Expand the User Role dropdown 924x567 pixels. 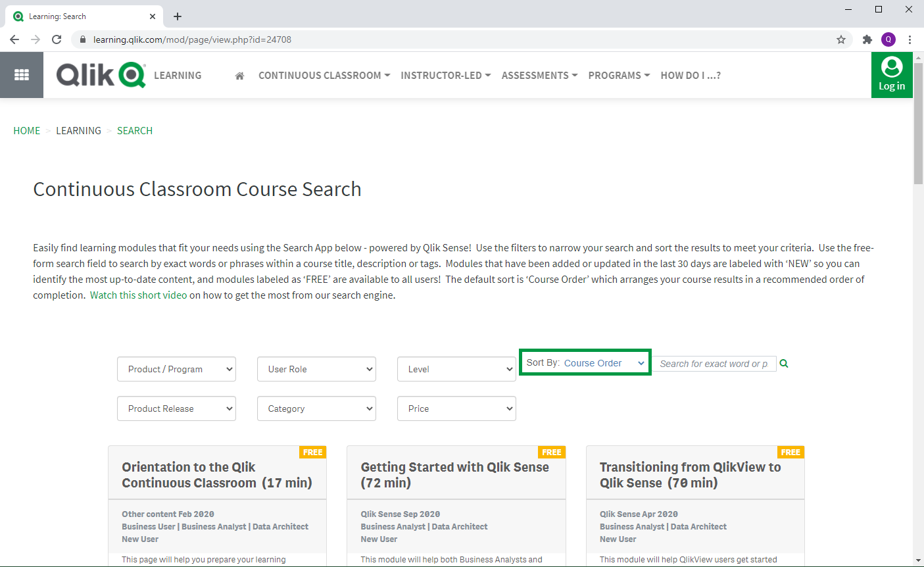tap(316, 369)
